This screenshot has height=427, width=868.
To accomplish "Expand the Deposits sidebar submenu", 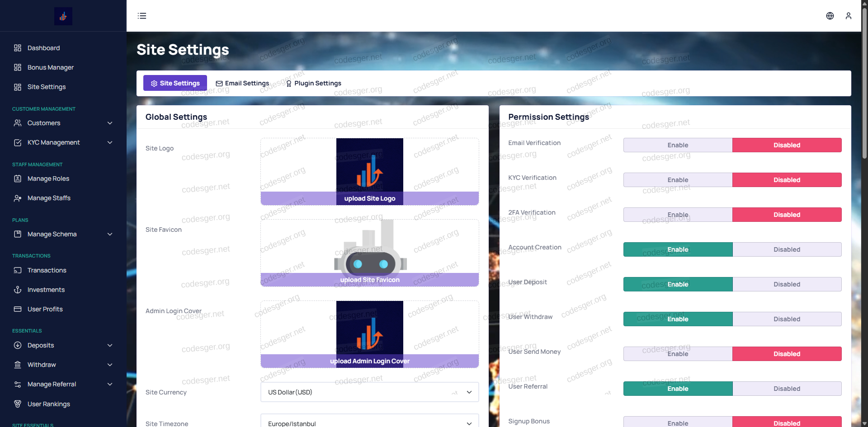I will [x=109, y=345].
